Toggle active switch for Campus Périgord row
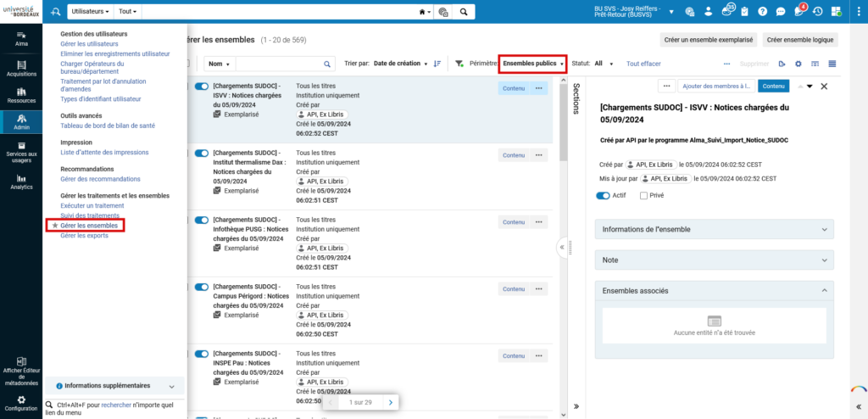This screenshot has height=419, width=868. 202,287
